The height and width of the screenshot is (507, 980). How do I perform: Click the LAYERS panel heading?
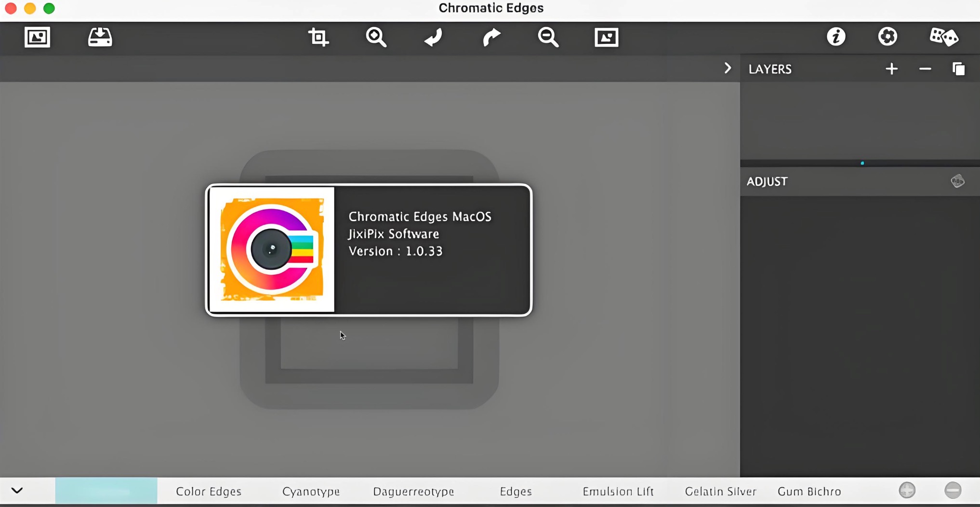coord(770,69)
